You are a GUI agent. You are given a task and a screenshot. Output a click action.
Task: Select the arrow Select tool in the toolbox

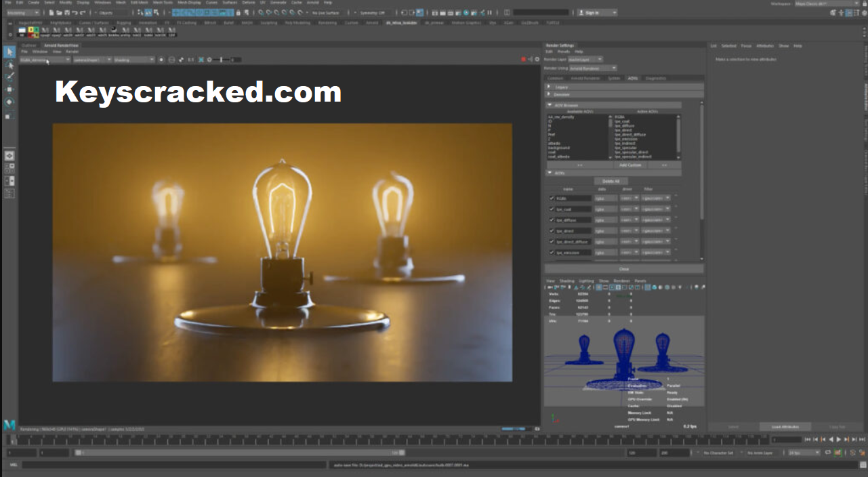click(9, 52)
